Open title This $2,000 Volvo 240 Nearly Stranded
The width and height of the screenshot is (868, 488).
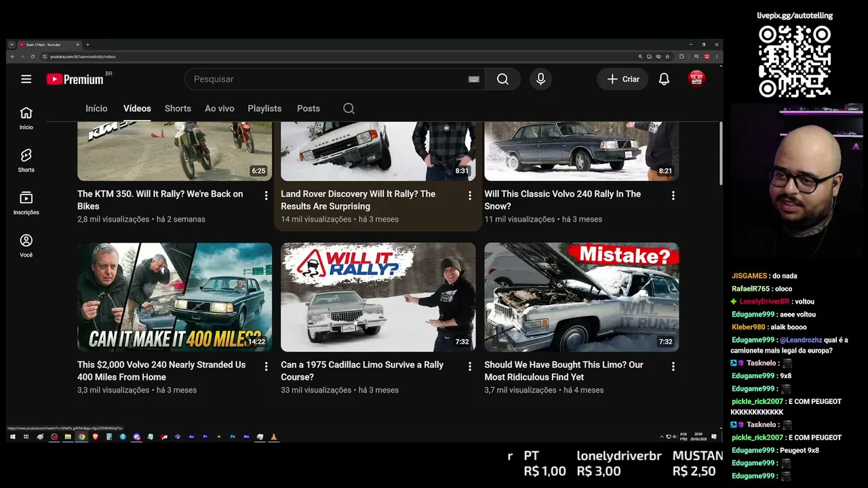pyautogui.click(x=161, y=371)
